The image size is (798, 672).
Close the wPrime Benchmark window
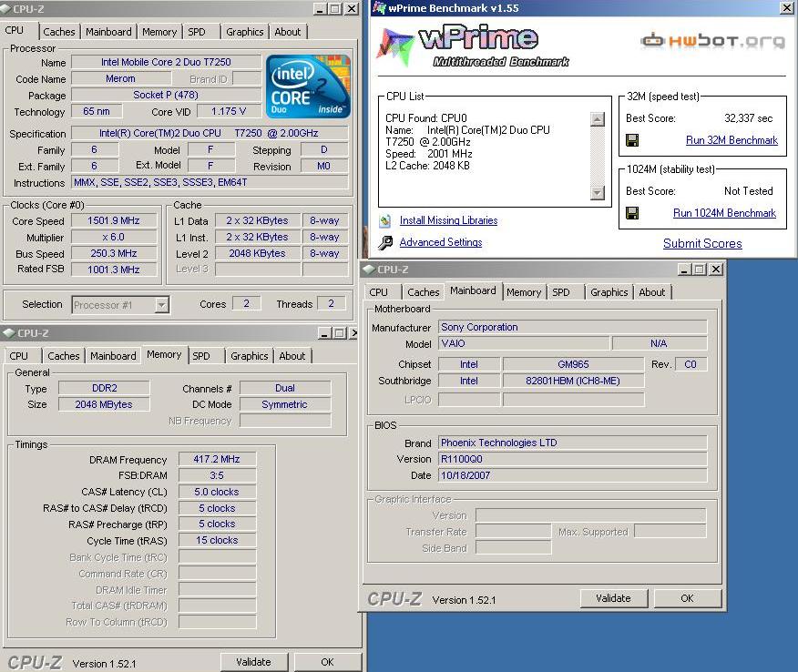coord(786,8)
